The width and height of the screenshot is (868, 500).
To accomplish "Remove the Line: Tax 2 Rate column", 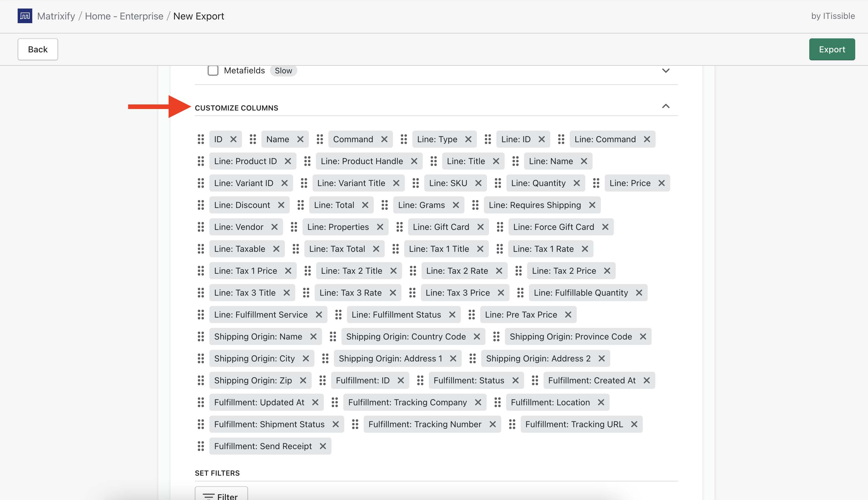I will 499,271.
